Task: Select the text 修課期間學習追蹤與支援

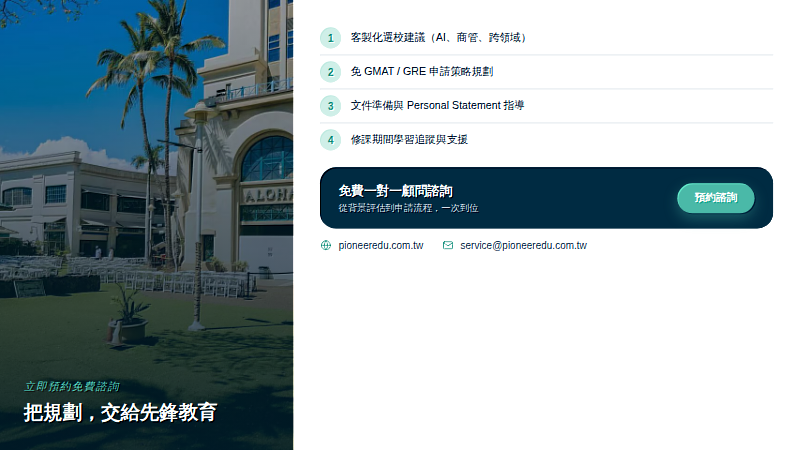Action: (x=409, y=139)
